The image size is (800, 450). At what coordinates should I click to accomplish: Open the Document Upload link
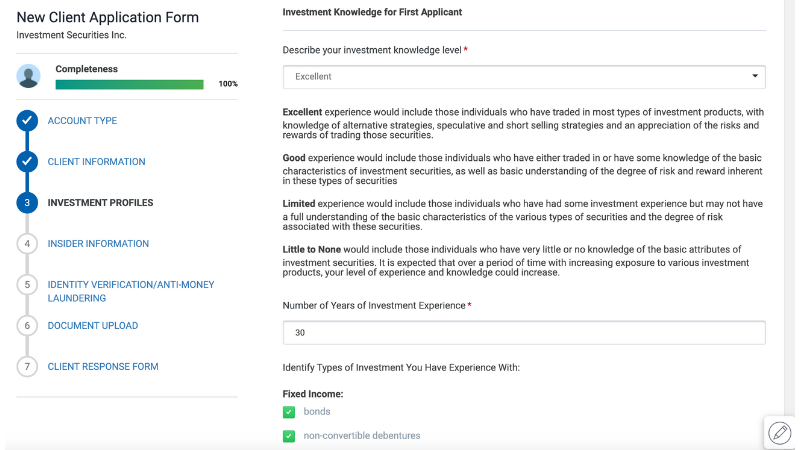tap(93, 326)
